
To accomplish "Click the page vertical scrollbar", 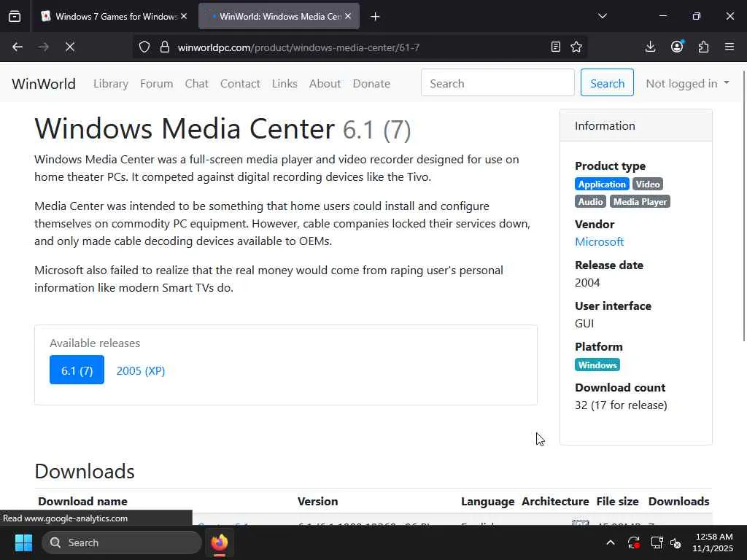I will (x=744, y=206).
